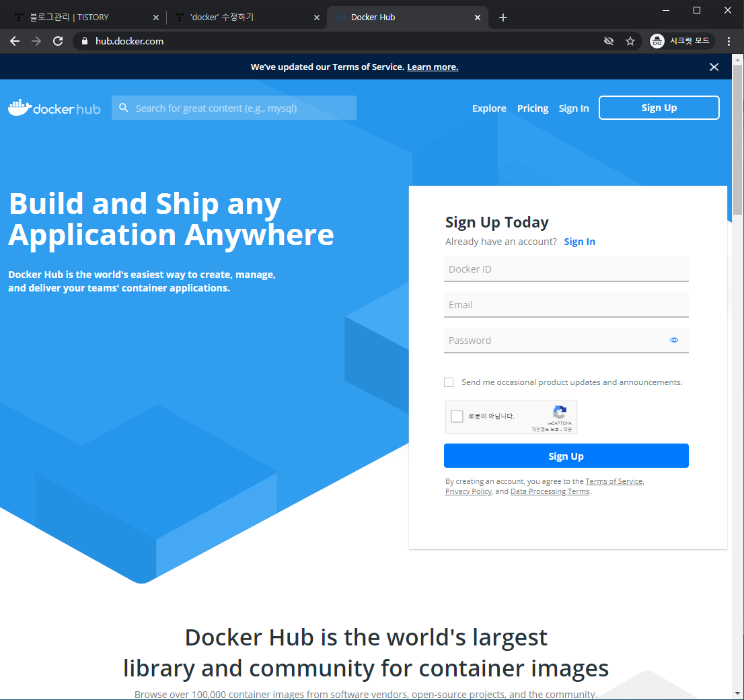Click the page vertical scrollbar thumb

737,140
